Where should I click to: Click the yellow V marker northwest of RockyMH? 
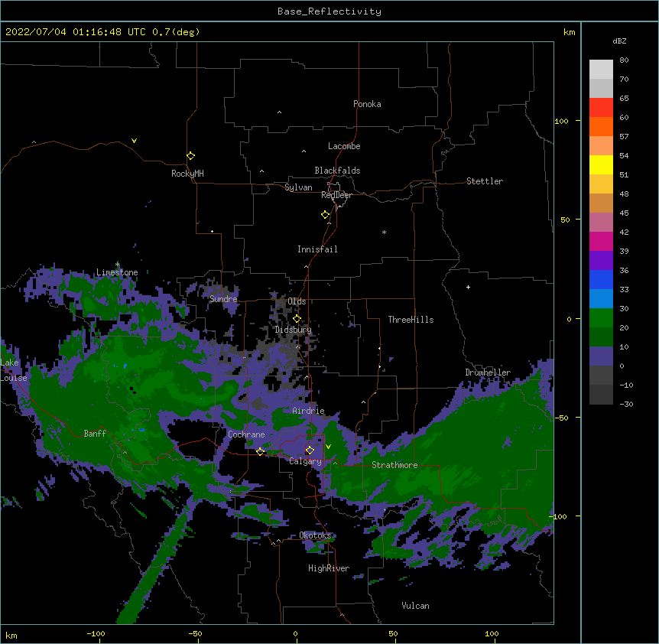click(134, 141)
